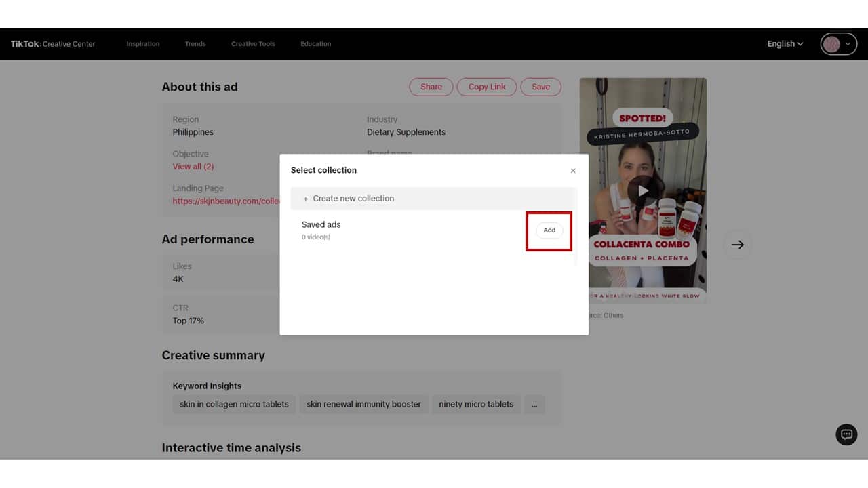
Task: Click the Copy Link button
Action: 487,87
